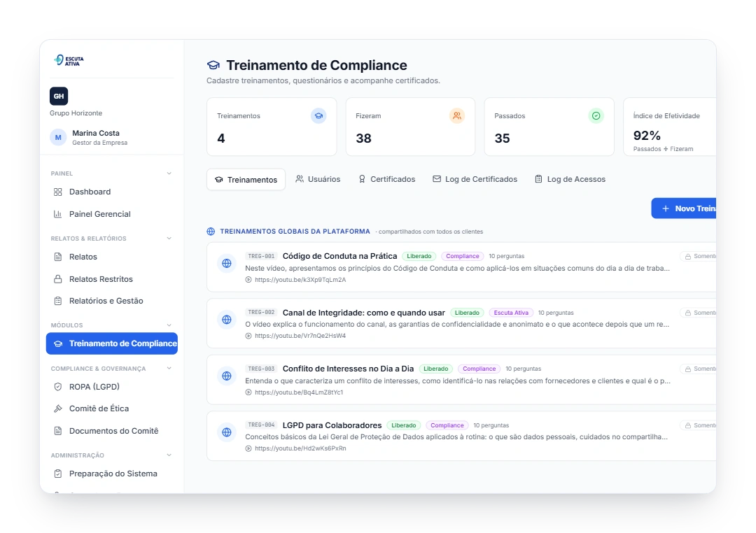Open link https://youtu.be/k3Xp9TqLm2A
Image resolution: width=756 pixels, height=533 pixels.
(x=300, y=280)
